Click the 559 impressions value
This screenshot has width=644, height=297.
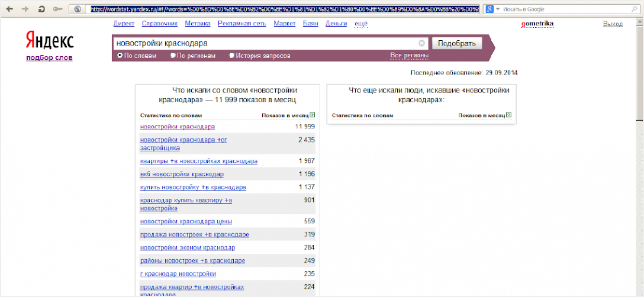tap(309, 221)
